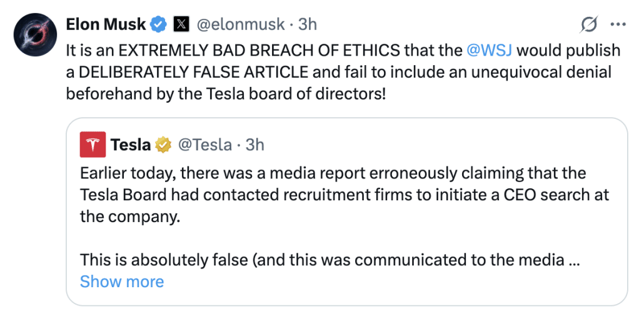644x316 pixels.
Task: Click the Grok explain post icon
Action: (x=590, y=25)
